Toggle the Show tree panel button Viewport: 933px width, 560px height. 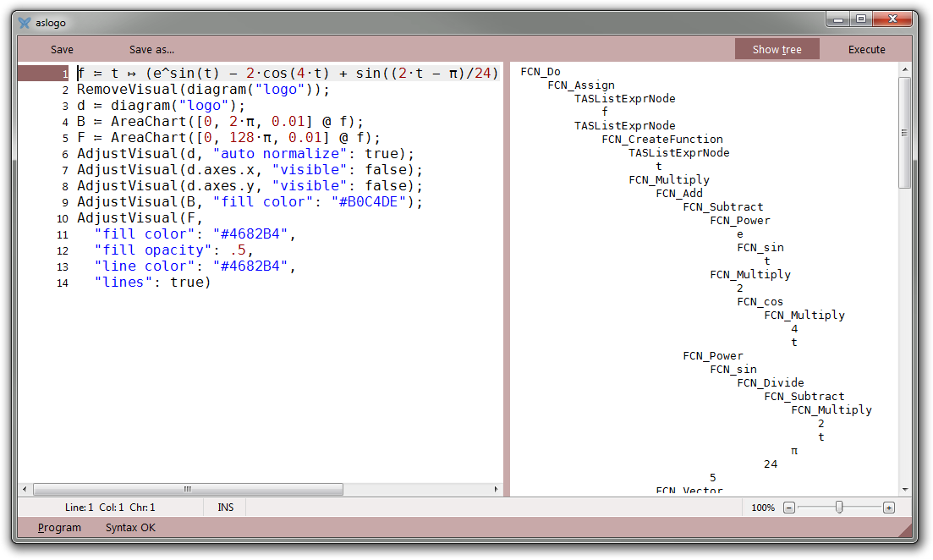click(777, 49)
